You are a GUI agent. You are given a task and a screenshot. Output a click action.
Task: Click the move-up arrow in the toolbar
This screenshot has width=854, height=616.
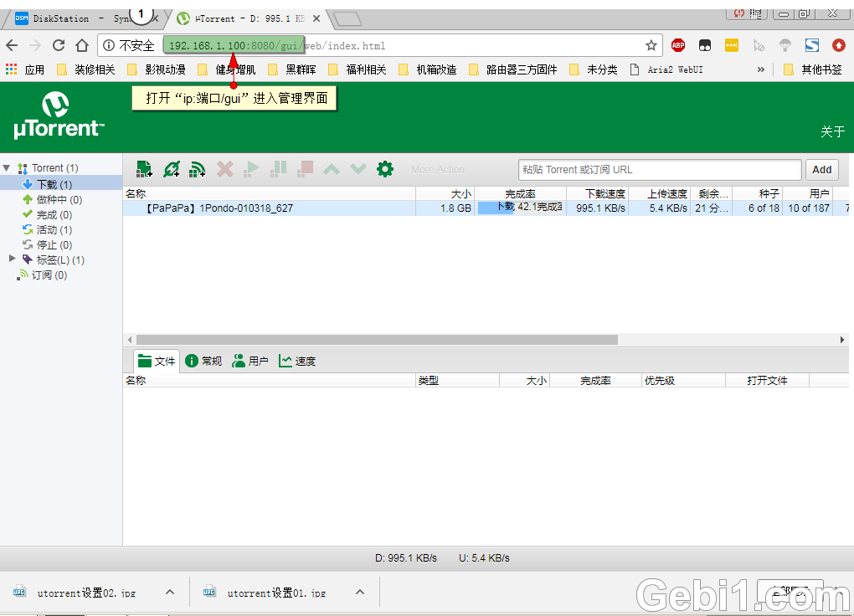click(x=332, y=168)
